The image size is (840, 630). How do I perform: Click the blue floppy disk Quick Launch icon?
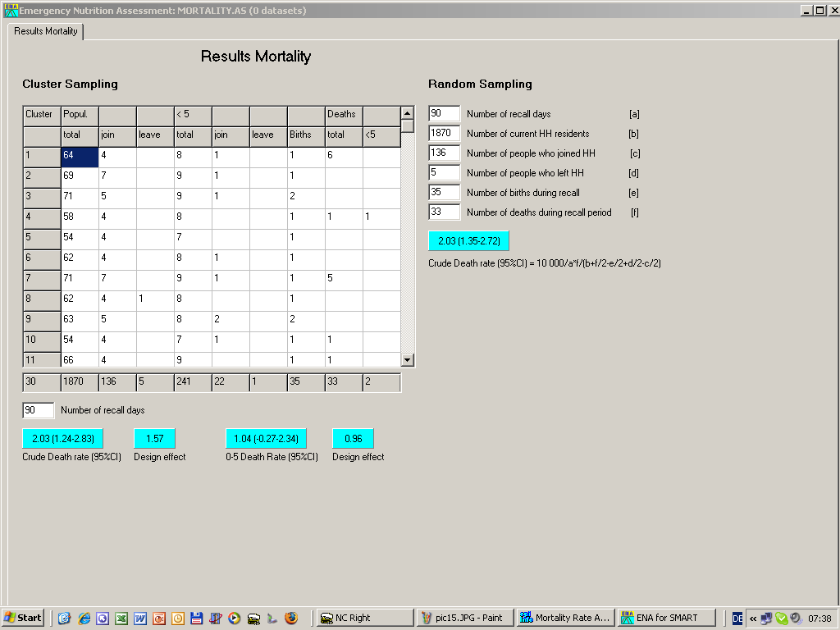point(196,618)
